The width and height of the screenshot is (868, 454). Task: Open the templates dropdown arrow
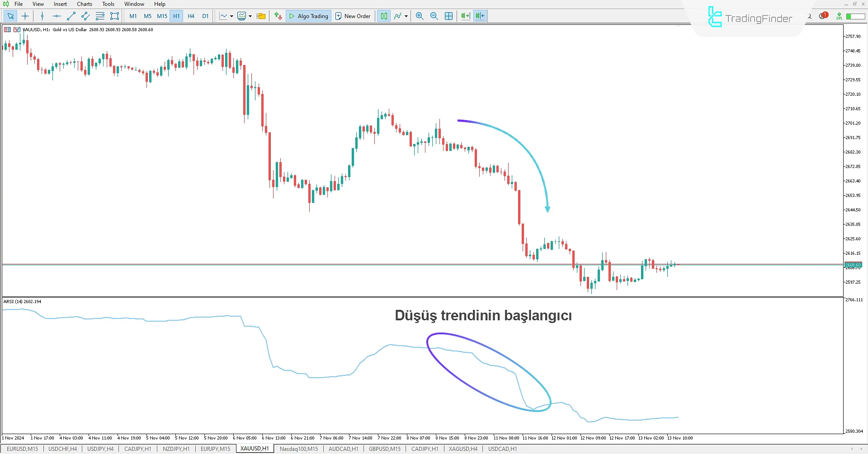pyautogui.click(x=250, y=16)
